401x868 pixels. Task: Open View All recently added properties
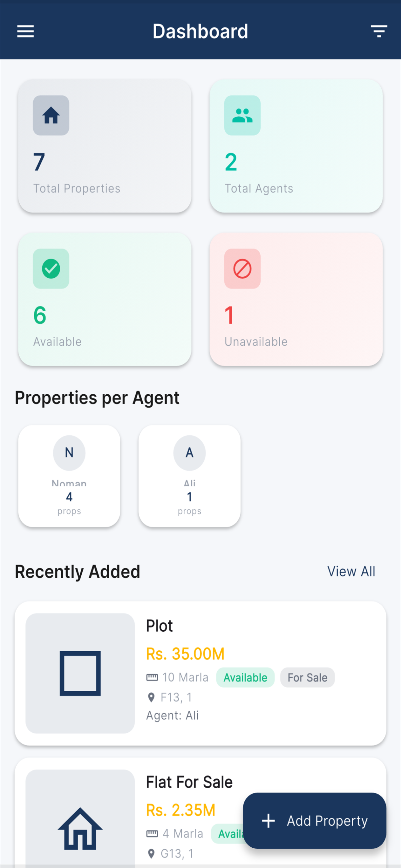pyautogui.click(x=351, y=571)
